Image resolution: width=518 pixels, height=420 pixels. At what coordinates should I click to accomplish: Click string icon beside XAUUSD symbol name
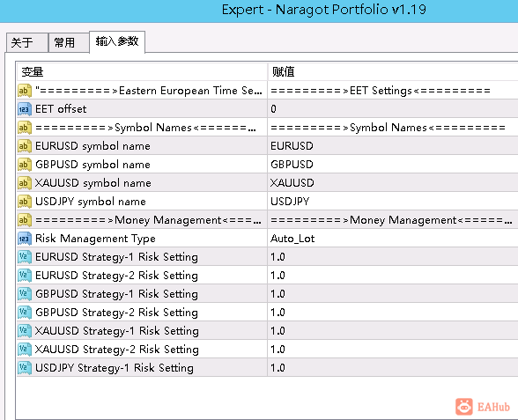point(25,183)
